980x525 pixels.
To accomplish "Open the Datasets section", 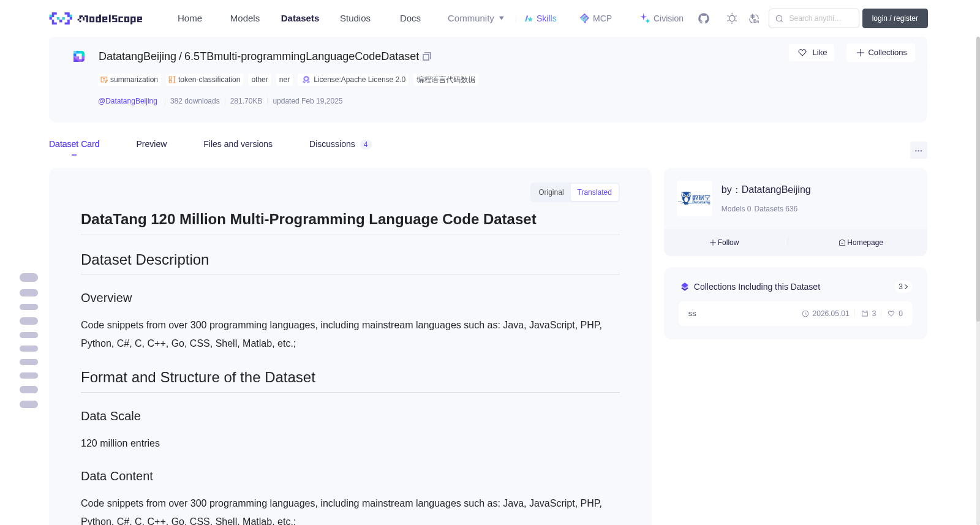I will (x=300, y=18).
